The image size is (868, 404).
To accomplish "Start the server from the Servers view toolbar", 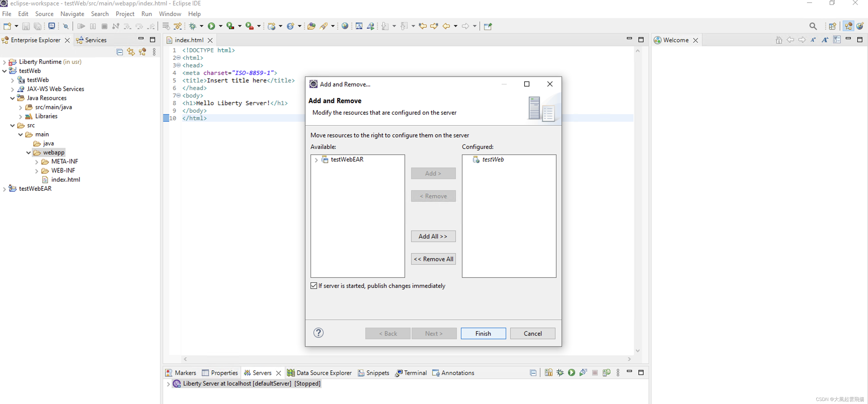I will (x=571, y=373).
